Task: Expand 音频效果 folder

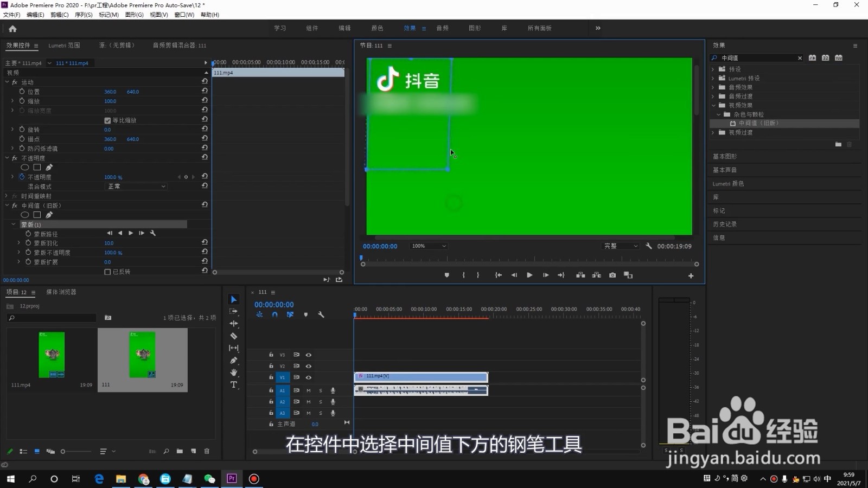Action: click(713, 87)
